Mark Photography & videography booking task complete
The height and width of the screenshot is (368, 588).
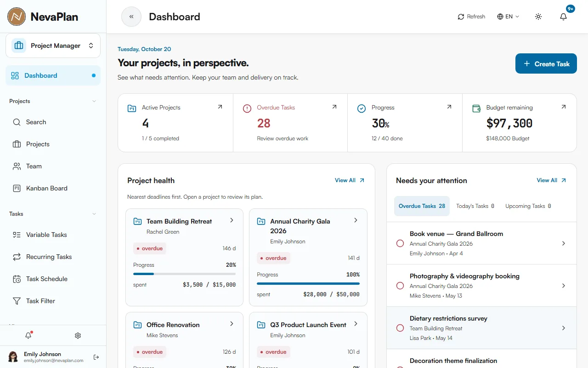pos(400,286)
